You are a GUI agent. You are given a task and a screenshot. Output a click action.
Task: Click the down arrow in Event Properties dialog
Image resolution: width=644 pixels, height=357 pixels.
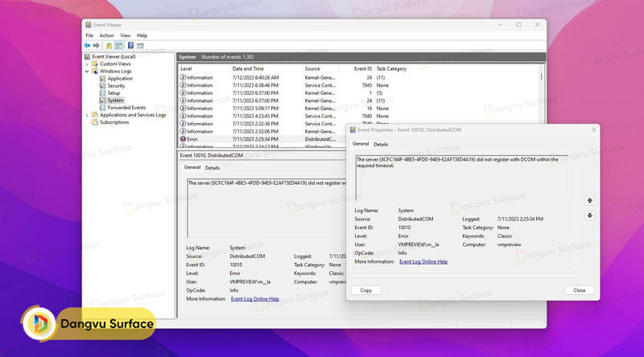point(590,215)
